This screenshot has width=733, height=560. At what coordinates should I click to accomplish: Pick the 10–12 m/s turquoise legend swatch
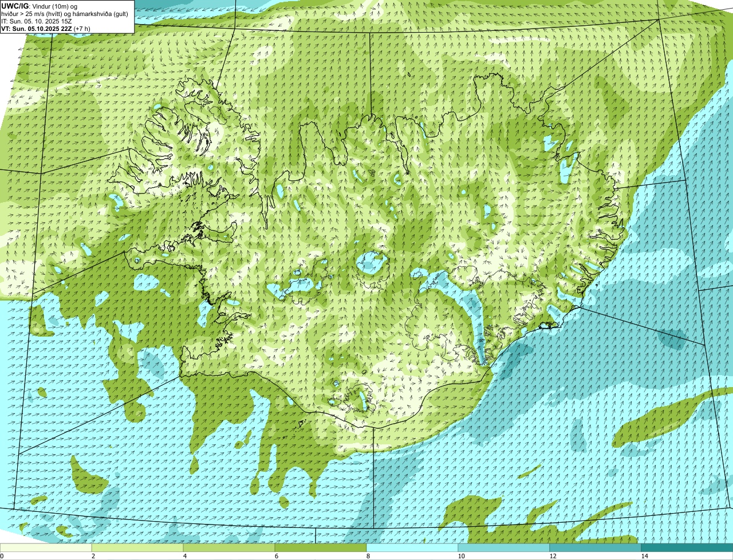pyautogui.click(x=504, y=547)
